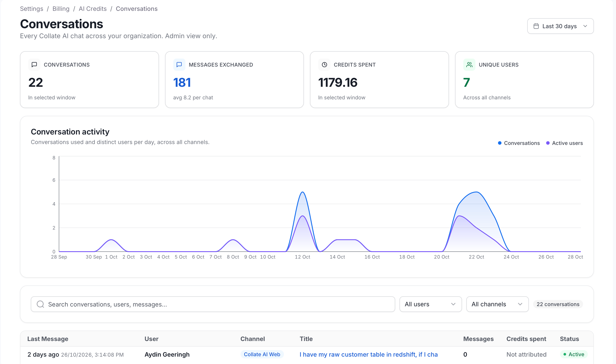Click the 181 messages exchanged value
The width and height of the screenshot is (616, 364).
(182, 82)
